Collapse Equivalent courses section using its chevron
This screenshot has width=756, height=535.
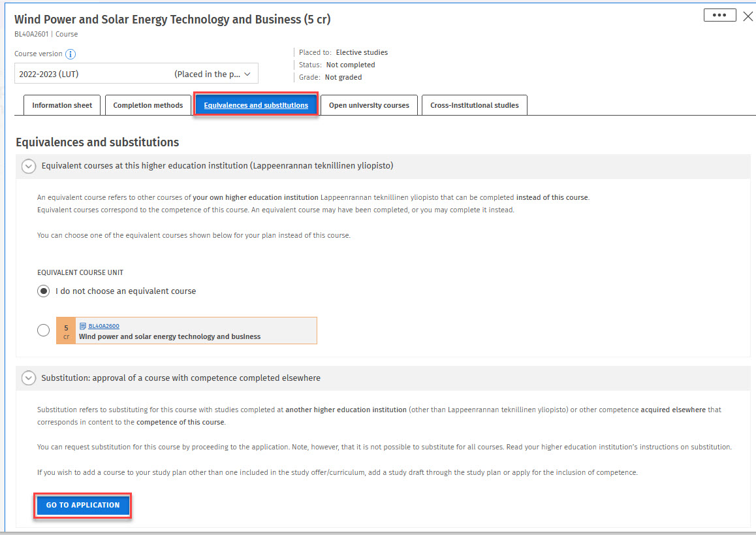(x=29, y=166)
